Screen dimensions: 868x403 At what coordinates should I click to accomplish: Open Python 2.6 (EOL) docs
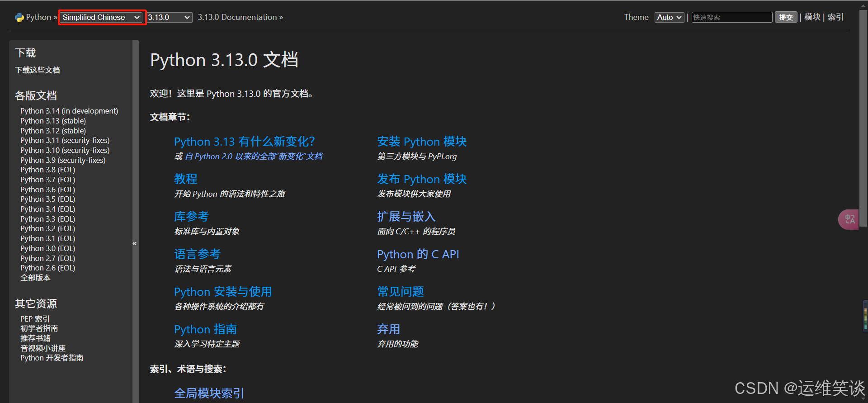(x=48, y=268)
